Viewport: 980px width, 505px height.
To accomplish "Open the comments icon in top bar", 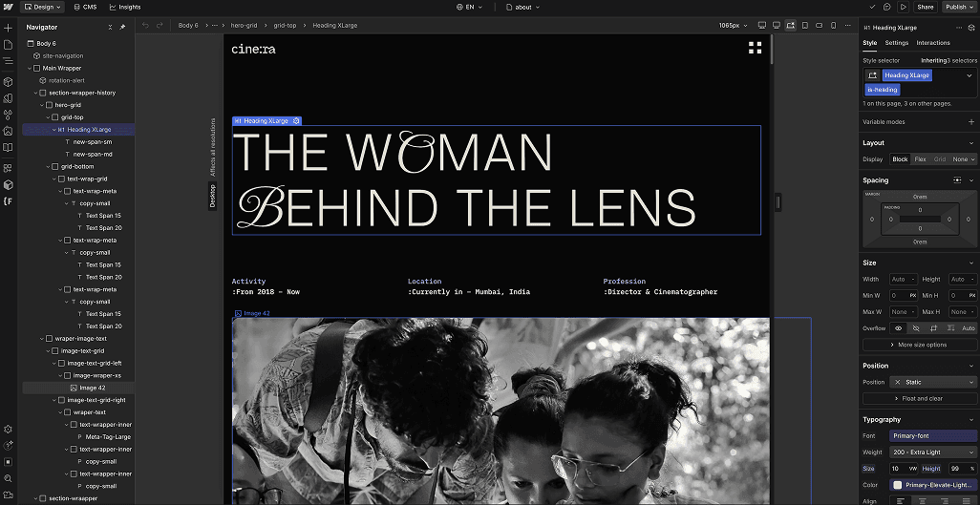I will point(887,7).
